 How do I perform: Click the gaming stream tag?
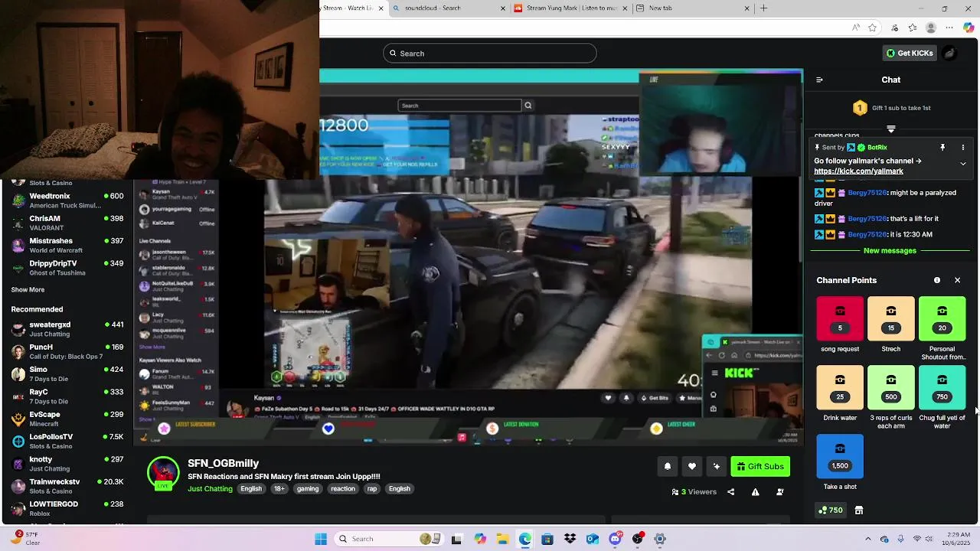pos(308,489)
